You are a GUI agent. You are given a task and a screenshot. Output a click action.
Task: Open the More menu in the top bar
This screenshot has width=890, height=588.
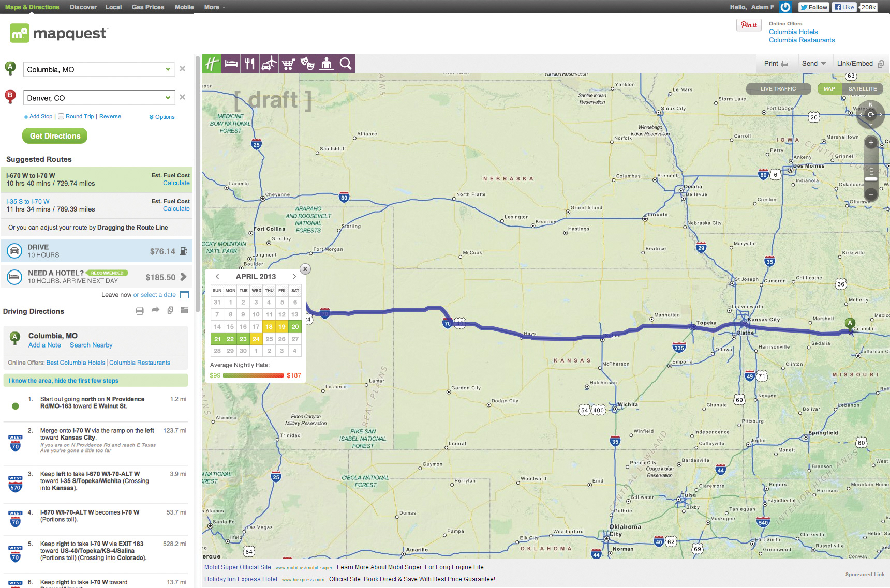215,7
